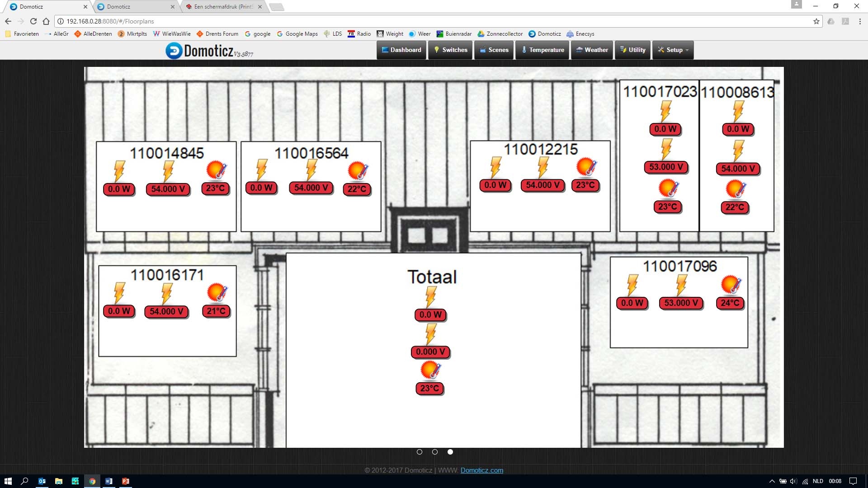Viewport: 868px width, 488px height.
Task: Click the sun thermometer icon above 24°C
Action: (x=731, y=285)
